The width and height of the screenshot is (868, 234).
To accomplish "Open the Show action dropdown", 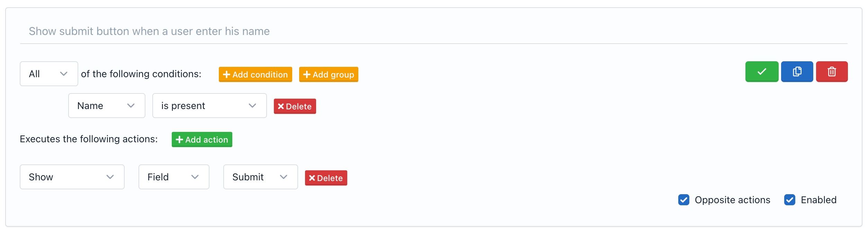I will coord(72,177).
